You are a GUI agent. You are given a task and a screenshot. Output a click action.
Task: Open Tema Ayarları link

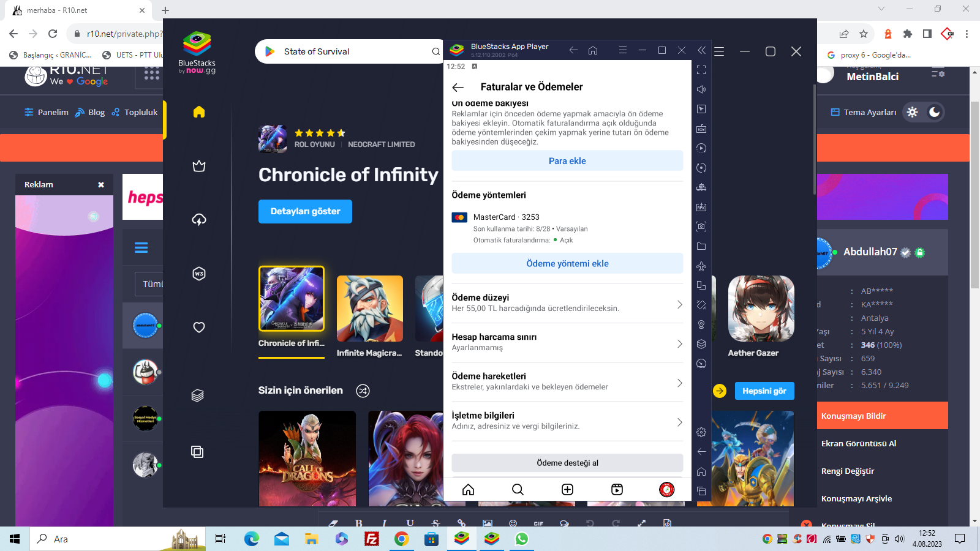coord(864,112)
